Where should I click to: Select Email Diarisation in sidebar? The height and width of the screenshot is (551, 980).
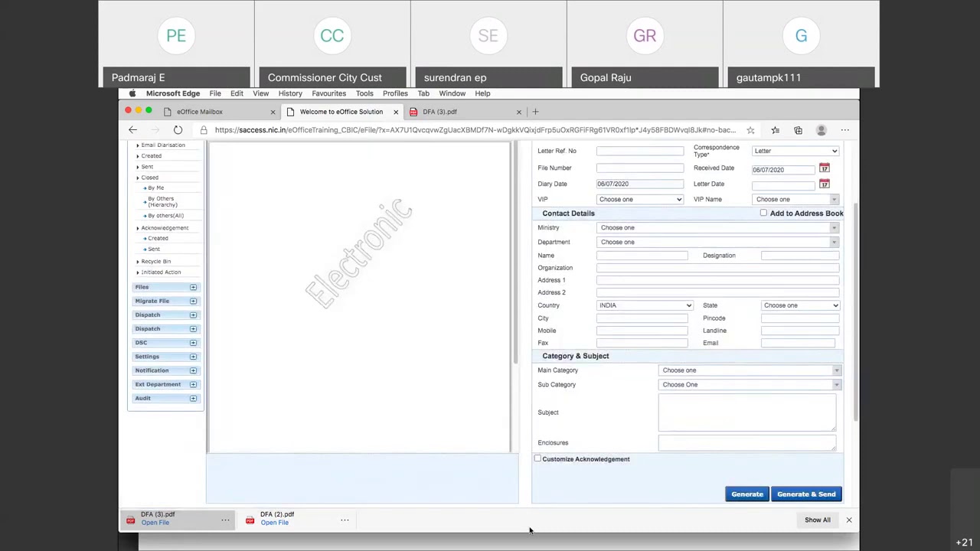coord(163,145)
